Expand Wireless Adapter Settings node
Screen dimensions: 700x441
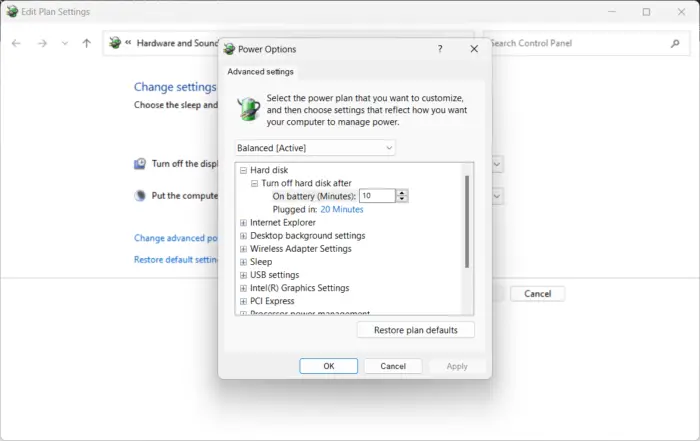click(x=243, y=249)
